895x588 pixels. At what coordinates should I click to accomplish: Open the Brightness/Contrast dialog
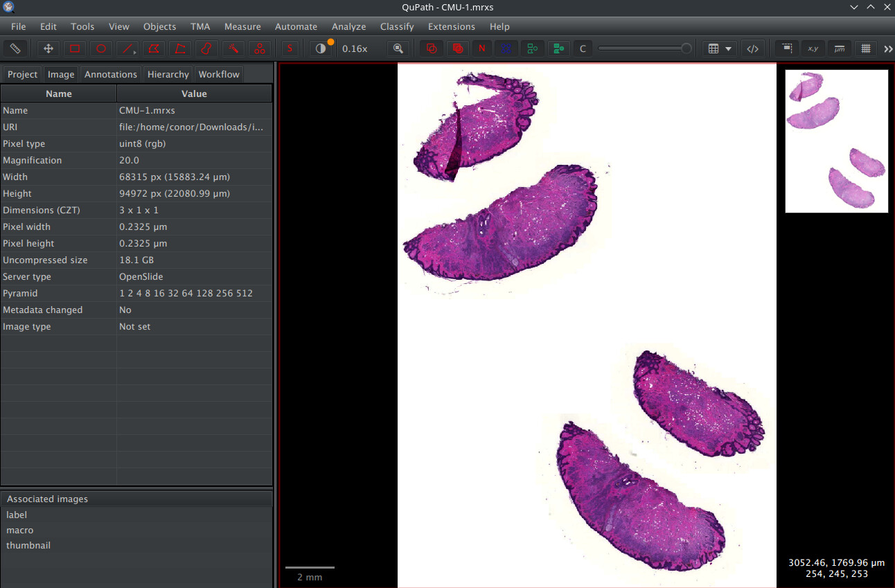[x=319, y=48]
